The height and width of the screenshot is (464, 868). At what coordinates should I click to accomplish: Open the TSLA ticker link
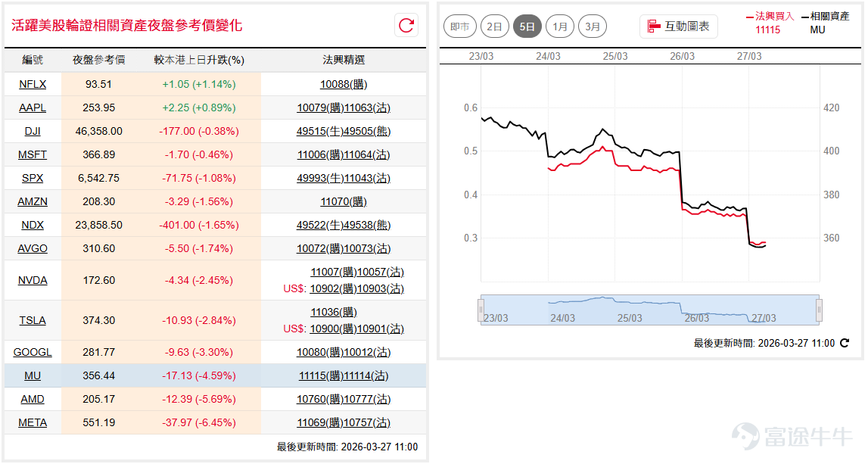tap(33, 321)
